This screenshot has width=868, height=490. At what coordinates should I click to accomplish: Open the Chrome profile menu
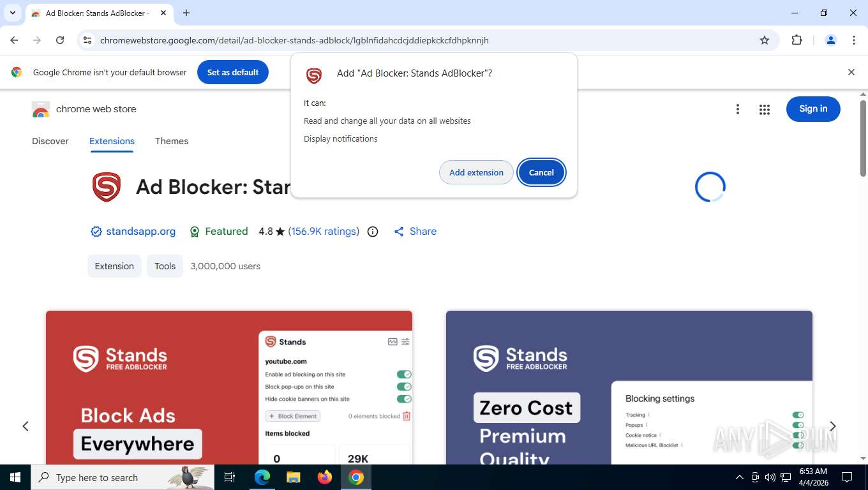point(831,40)
